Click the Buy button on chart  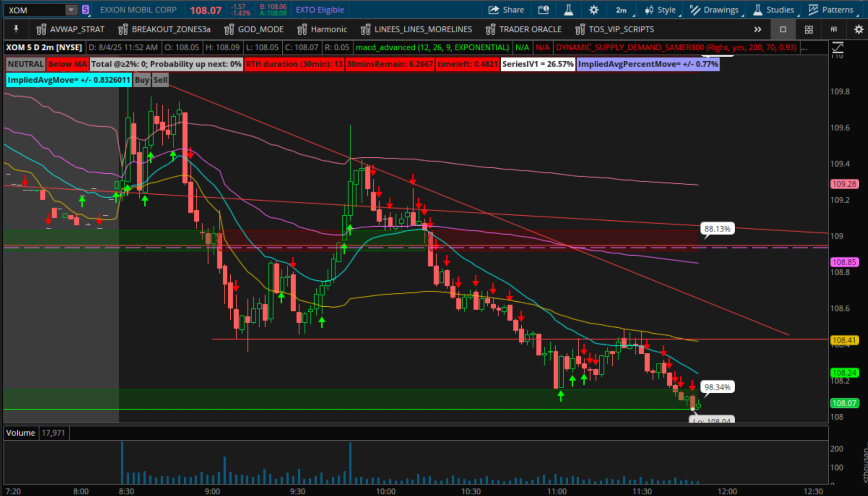142,80
